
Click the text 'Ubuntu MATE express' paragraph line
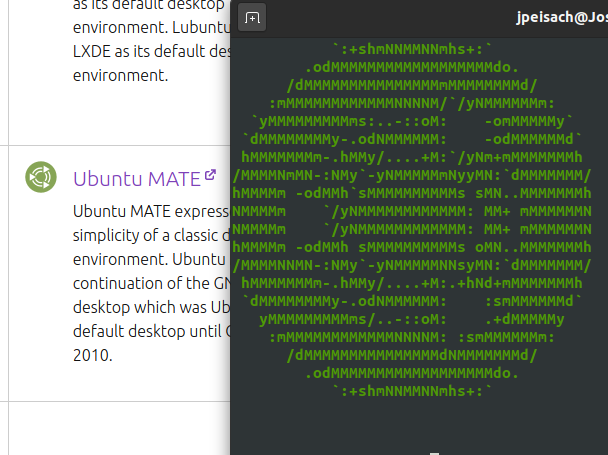click(151, 212)
